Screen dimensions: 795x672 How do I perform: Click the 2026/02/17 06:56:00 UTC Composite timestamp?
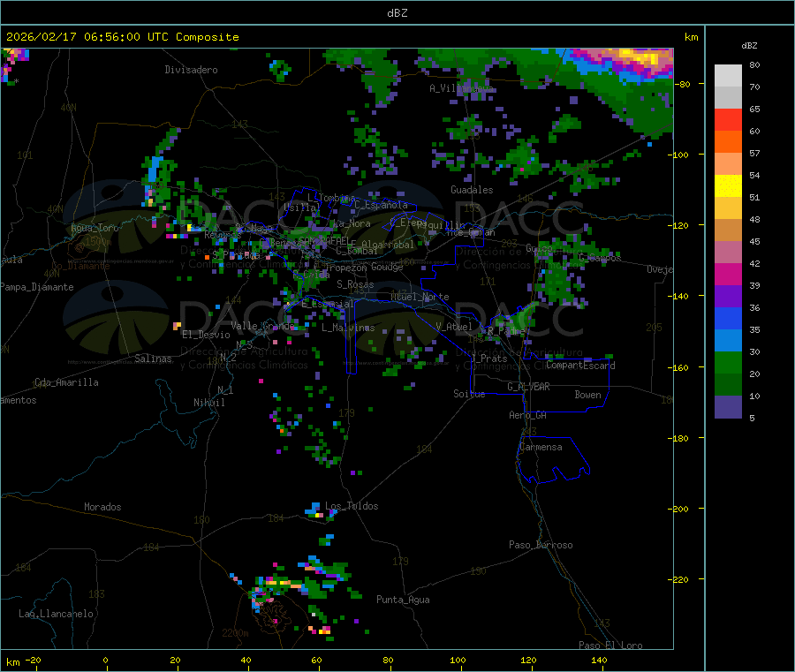pyautogui.click(x=122, y=37)
